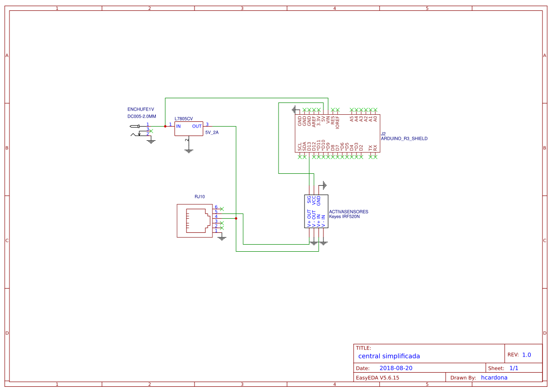The width and height of the screenshot is (552, 392).
Task: Click the no-connect mark on RJ10 pin 6
Action: [x=221, y=209]
